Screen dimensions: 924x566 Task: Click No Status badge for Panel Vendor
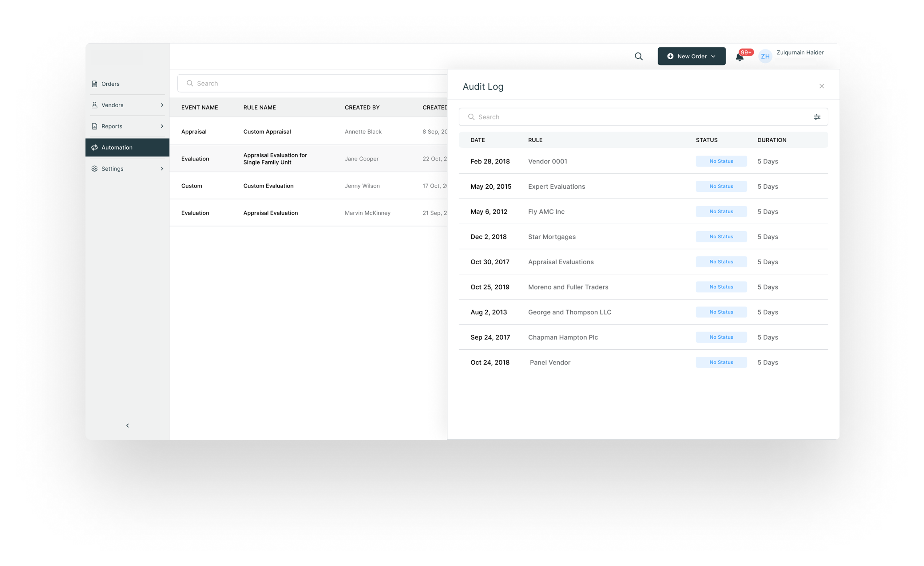pos(721,362)
